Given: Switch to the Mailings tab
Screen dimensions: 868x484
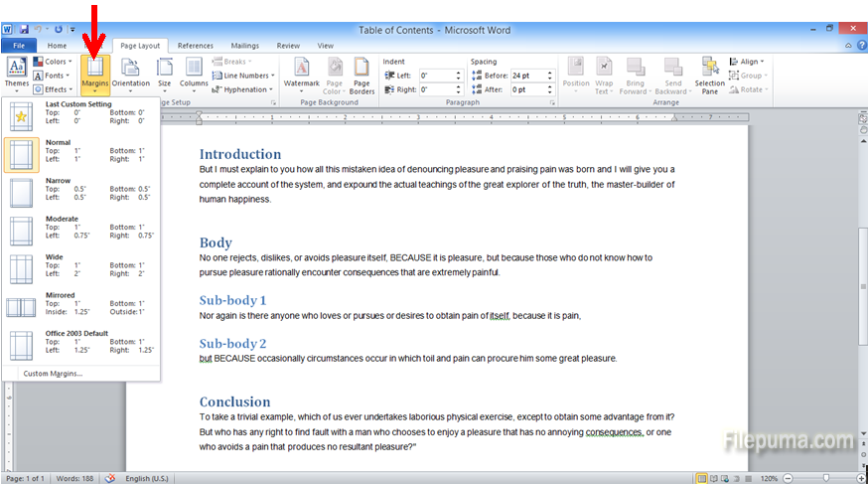Looking at the screenshot, I should (244, 46).
